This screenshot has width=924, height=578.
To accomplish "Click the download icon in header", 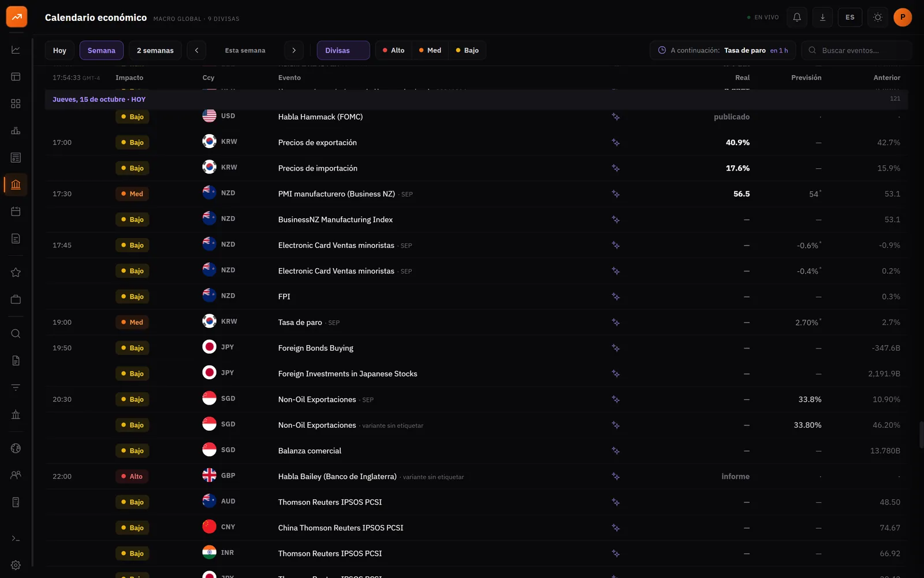I will pos(823,17).
